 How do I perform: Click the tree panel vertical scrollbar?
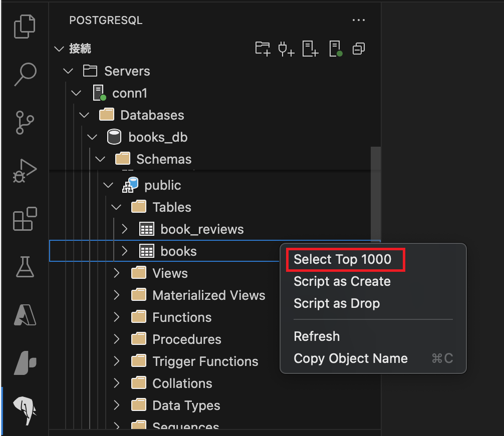(375, 194)
